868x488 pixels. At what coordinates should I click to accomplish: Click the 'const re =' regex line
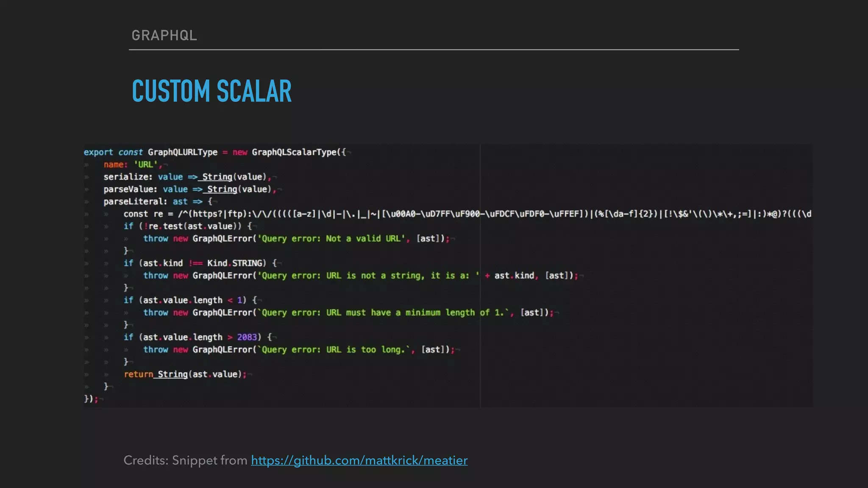pos(467,214)
